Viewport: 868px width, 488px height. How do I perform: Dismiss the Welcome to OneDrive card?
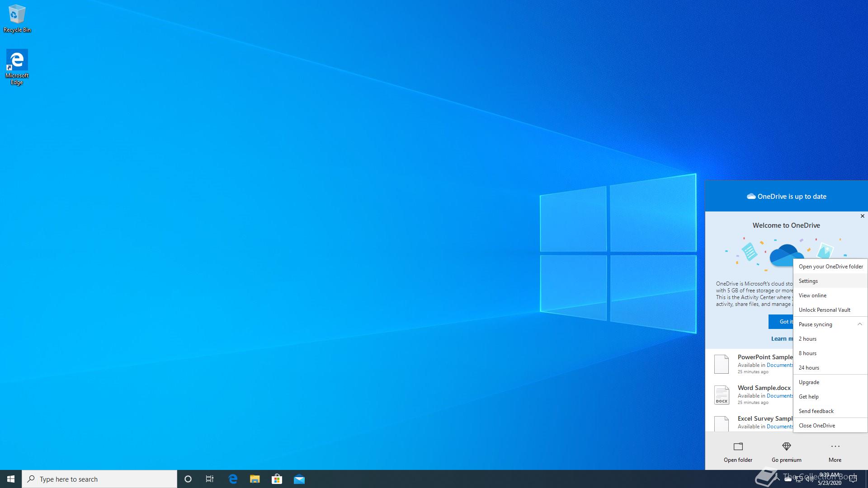(x=862, y=216)
